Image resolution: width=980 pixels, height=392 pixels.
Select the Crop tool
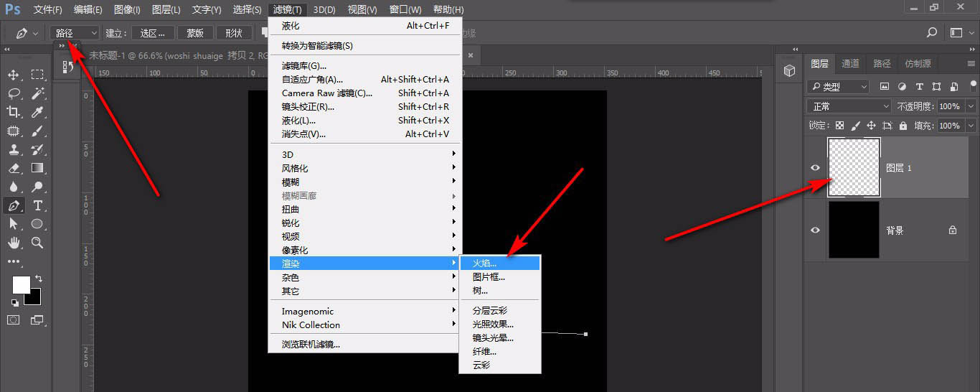[13, 112]
